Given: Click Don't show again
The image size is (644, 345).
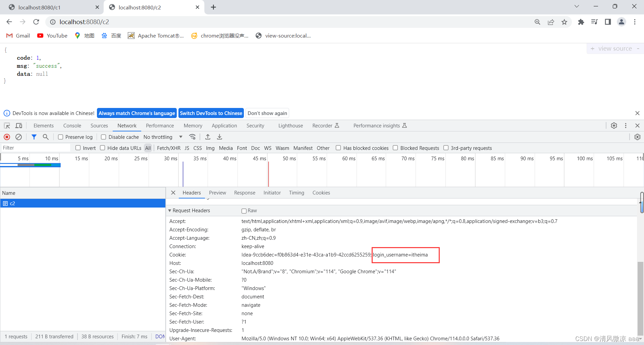Looking at the screenshot, I should (267, 113).
